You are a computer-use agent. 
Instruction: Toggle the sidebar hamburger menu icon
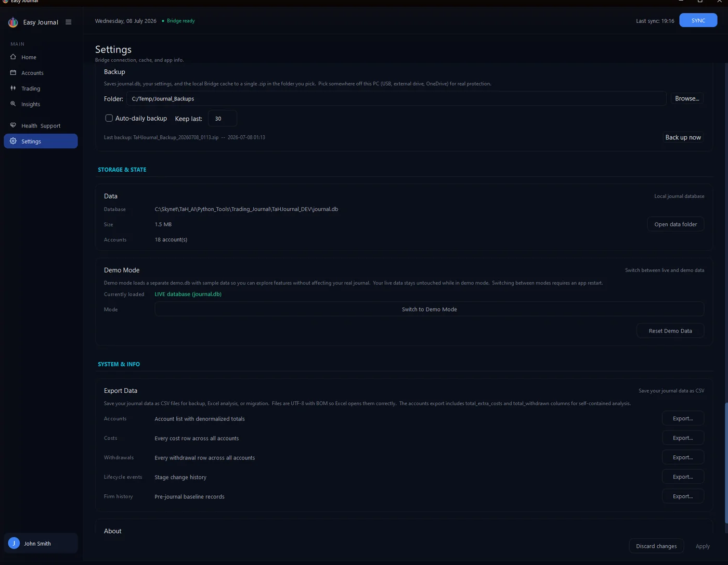tap(68, 22)
